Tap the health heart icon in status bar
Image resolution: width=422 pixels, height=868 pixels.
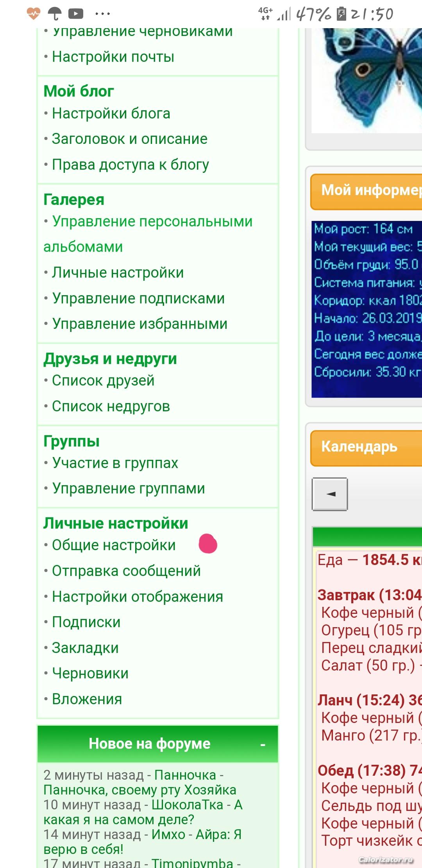pos(34,14)
